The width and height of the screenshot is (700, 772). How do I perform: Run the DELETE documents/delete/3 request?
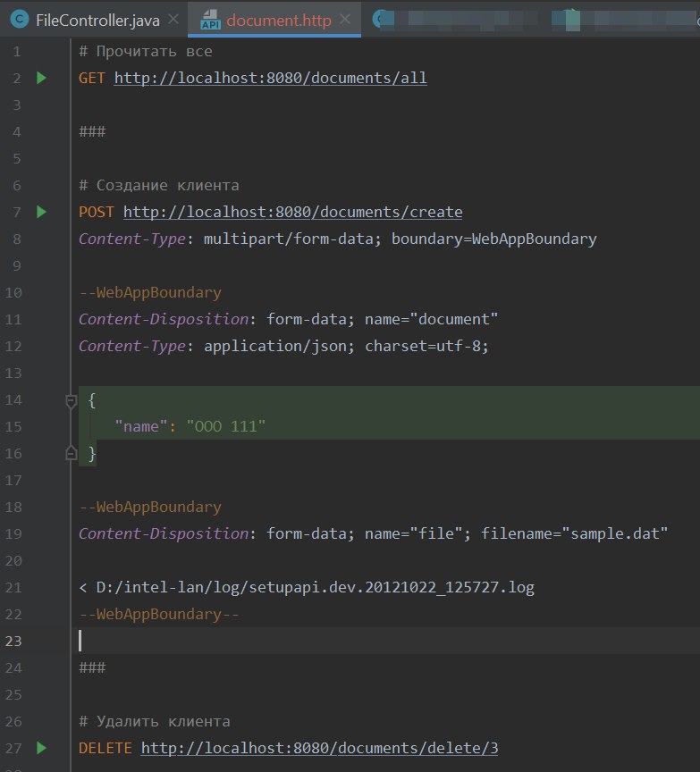[41, 748]
